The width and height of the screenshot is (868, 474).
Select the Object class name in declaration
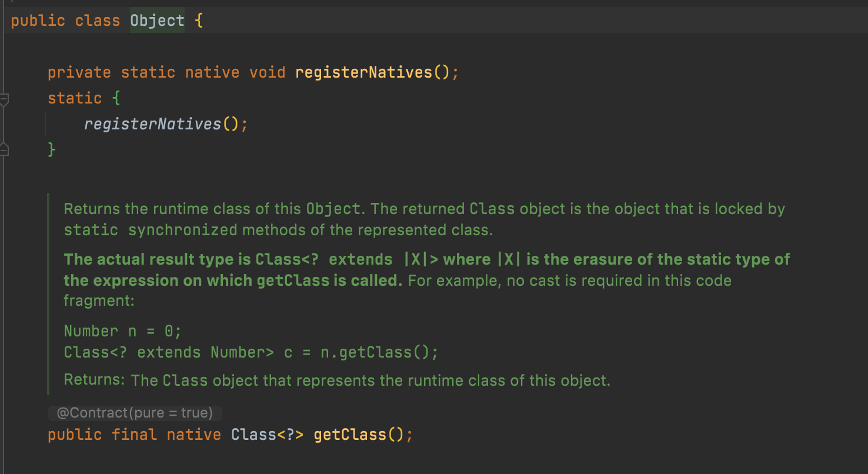pos(157,21)
